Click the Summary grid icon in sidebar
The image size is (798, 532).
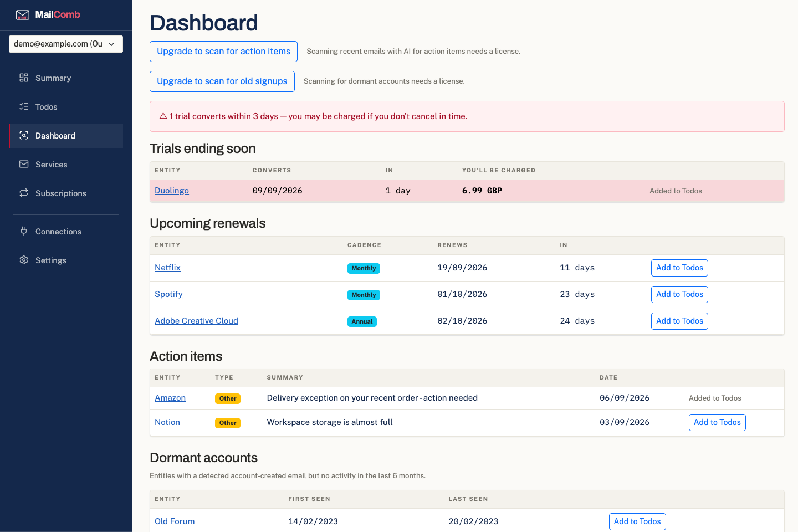pos(24,78)
